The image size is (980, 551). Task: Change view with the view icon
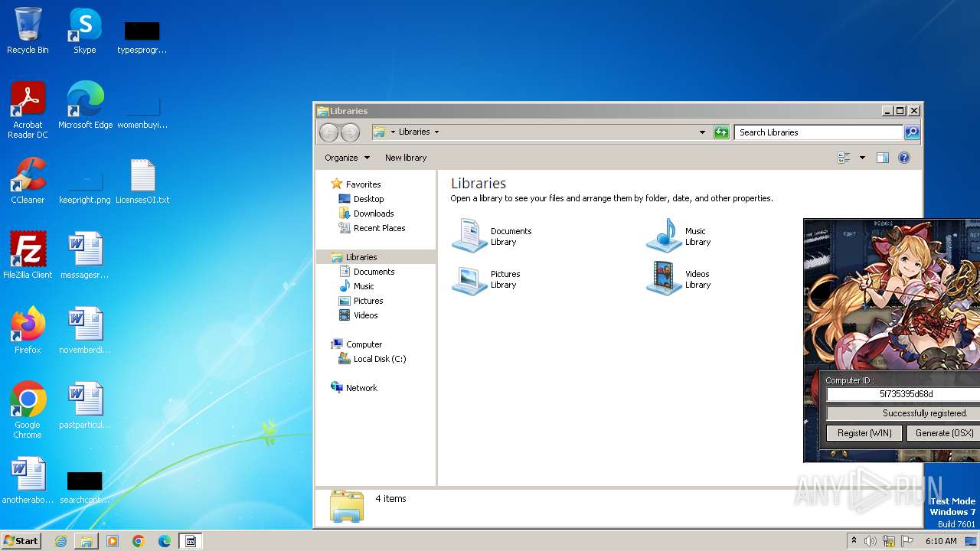pyautogui.click(x=844, y=158)
